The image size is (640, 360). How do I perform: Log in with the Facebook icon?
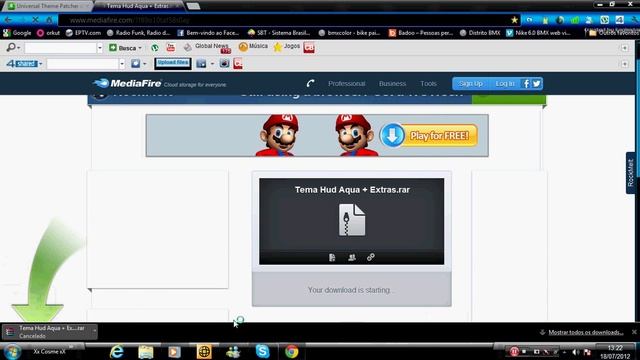click(526, 84)
